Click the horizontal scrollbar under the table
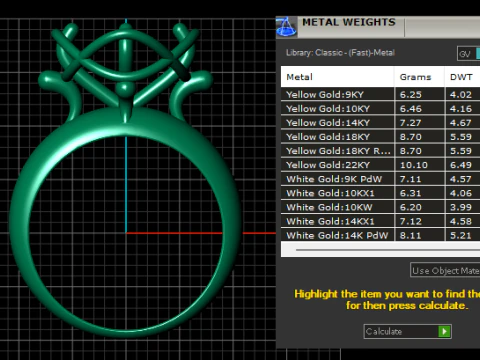 coord(388,249)
